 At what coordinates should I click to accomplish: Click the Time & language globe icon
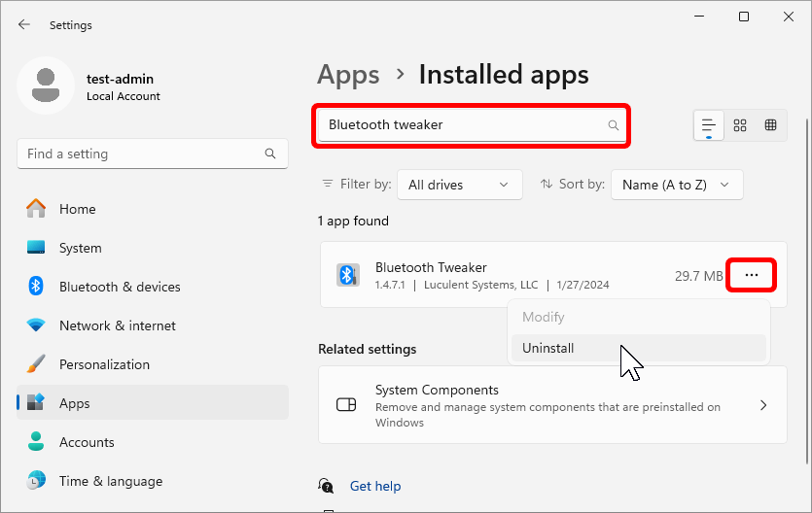(36, 480)
